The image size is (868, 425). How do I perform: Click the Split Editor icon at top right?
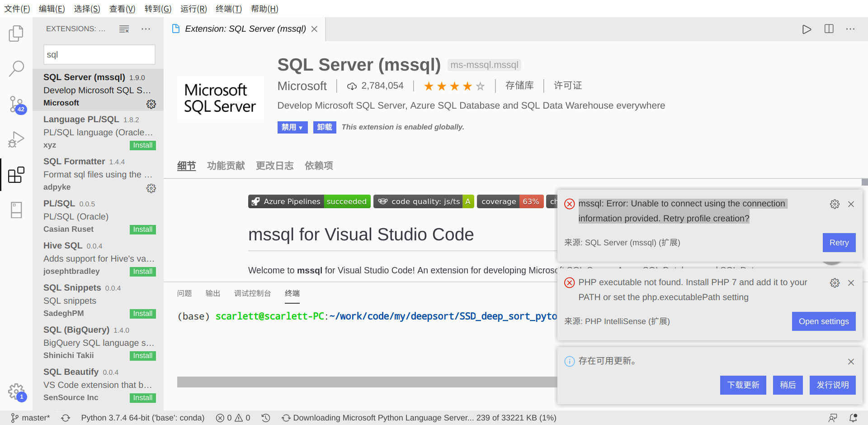coord(829,29)
